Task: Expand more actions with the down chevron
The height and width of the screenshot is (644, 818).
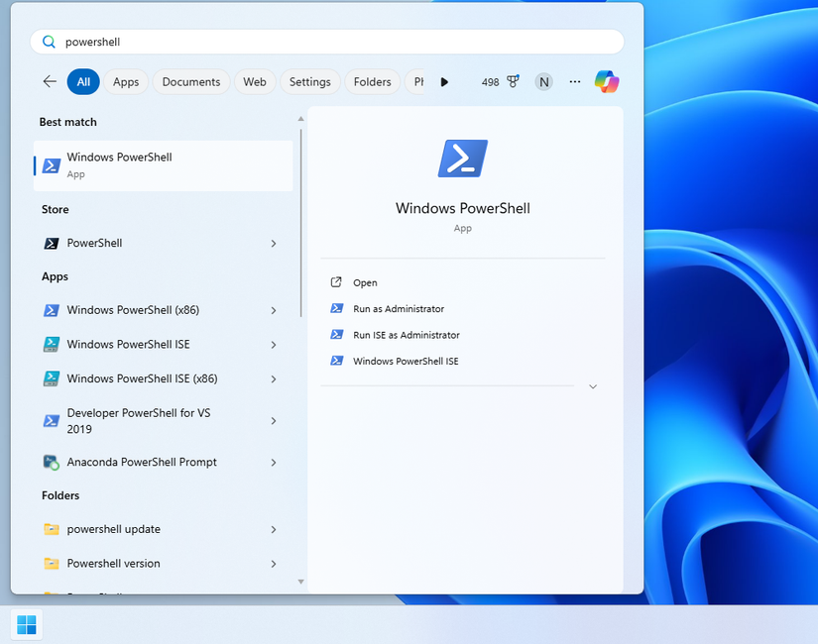Action: point(592,386)
